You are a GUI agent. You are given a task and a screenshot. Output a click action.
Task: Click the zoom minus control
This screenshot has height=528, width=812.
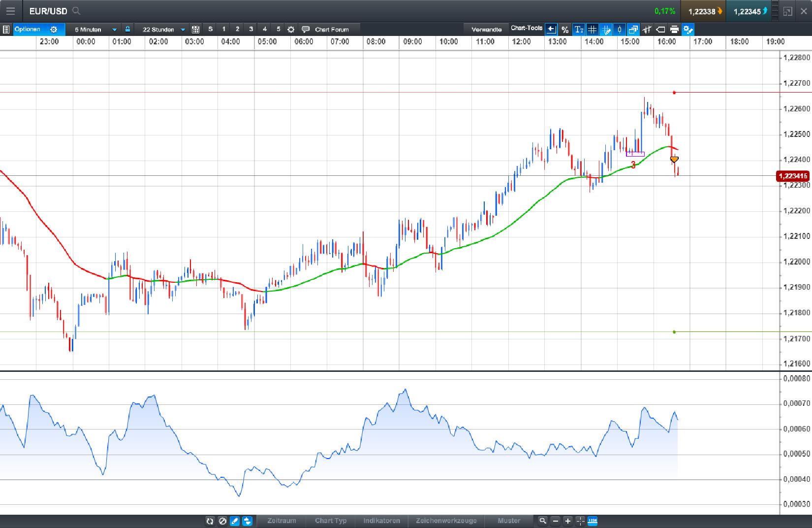coord(555,521)
